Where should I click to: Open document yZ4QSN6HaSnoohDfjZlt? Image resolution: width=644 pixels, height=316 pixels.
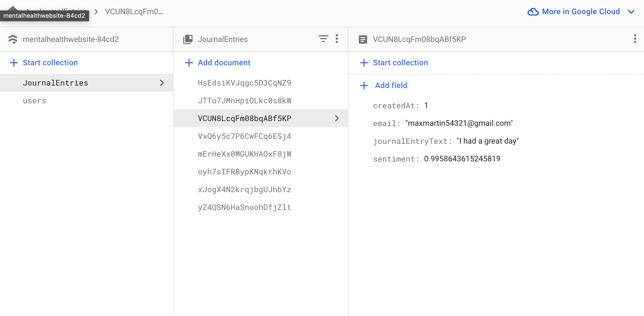pos(244,207)
